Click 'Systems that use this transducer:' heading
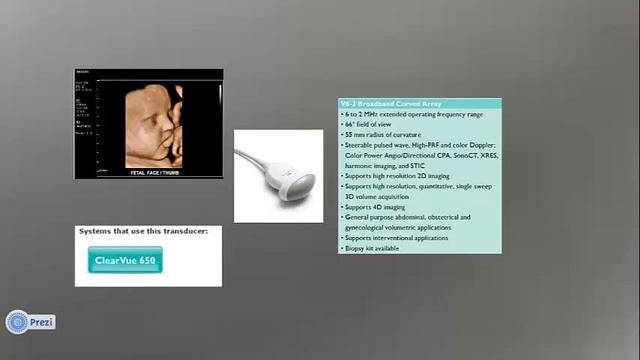 click(x=143, y=231)
